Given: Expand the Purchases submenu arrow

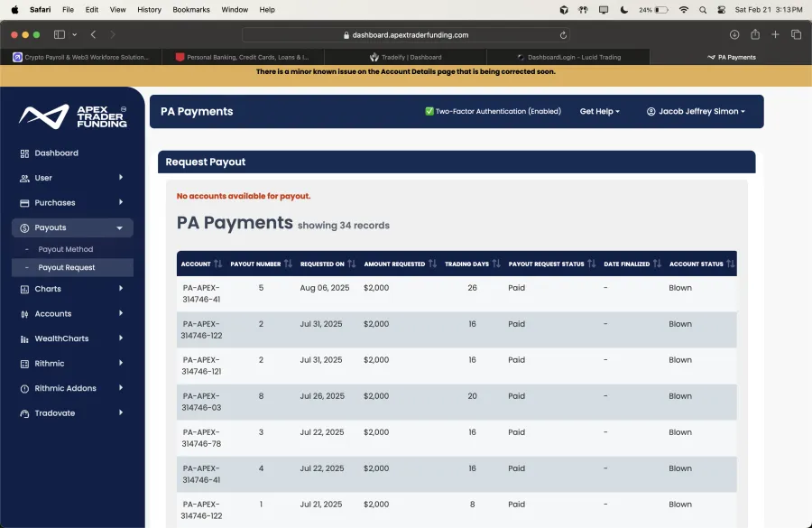Looking at the screenshot, I should (x=121, y=202).
